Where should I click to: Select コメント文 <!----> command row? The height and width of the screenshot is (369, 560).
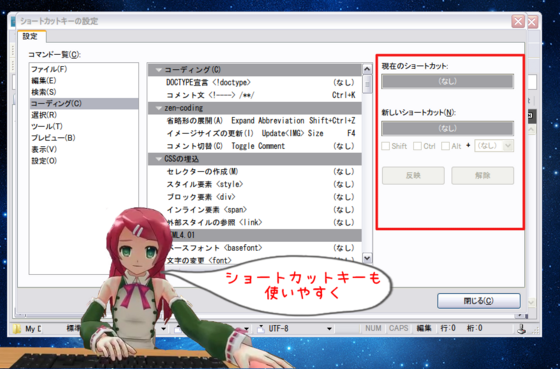click(255, 95)
